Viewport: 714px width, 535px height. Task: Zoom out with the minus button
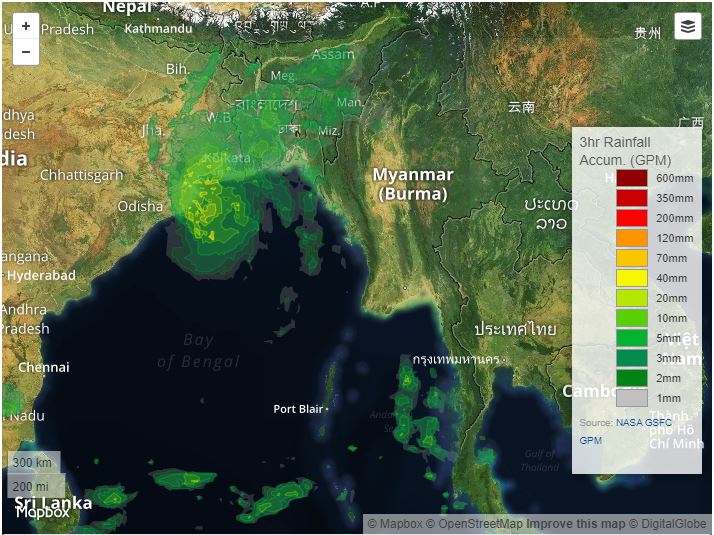click(26, 52)
